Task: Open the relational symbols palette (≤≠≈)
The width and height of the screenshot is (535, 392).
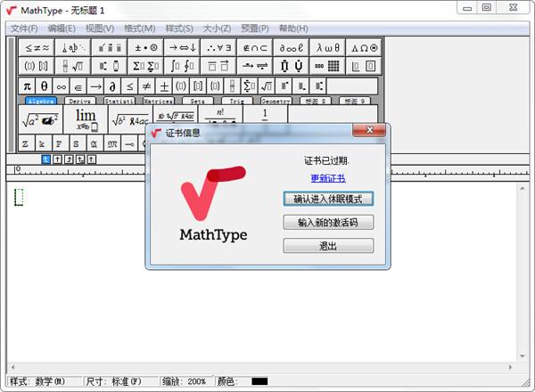Action: 37,48
